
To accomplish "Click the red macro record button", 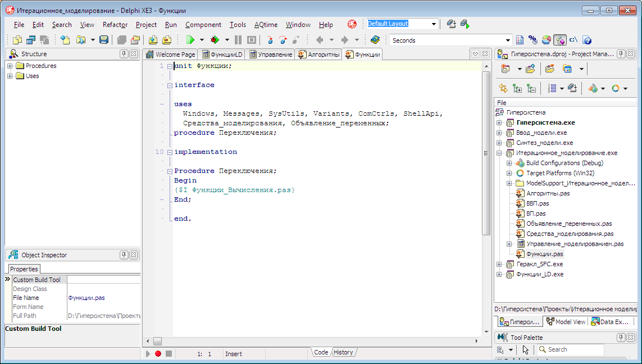I will click(158, 353).
